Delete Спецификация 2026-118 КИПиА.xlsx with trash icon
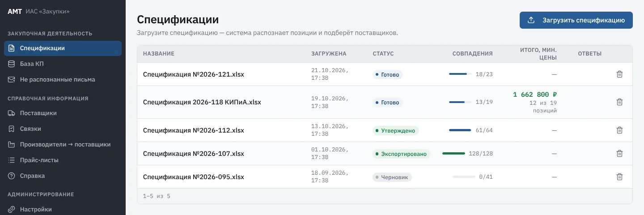The height and width of the screenshot is (215, 644). [619, 102]
